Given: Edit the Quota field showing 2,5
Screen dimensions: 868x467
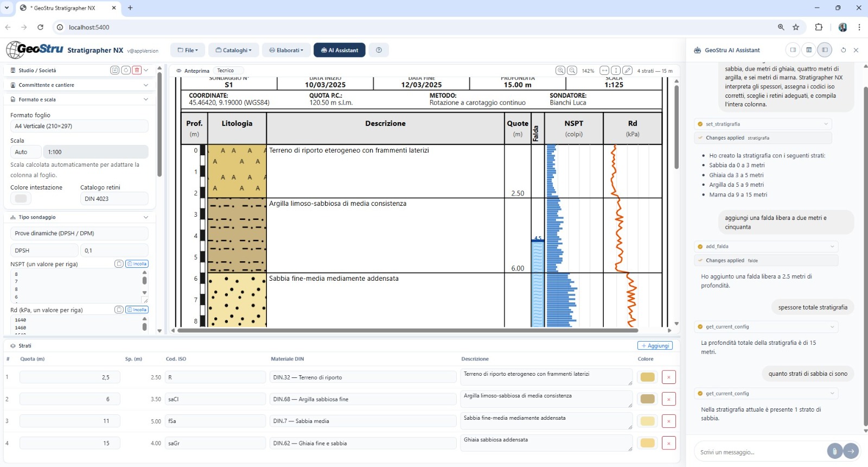Looking at the screenshot, I should coord(69,377).
